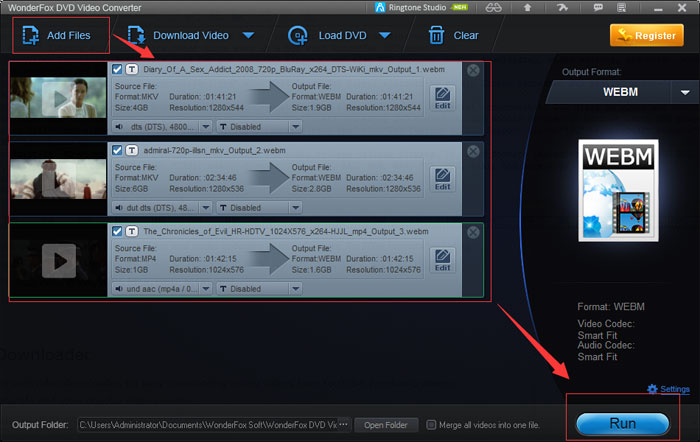Click the orange Register button
This screenshot has width=700, height=442.
tap(646, 35)
